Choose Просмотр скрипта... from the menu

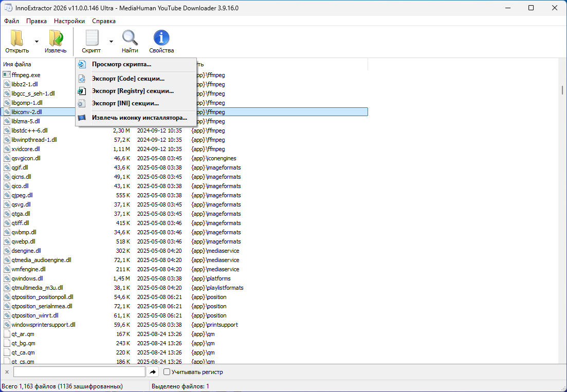tap(136, 64)
